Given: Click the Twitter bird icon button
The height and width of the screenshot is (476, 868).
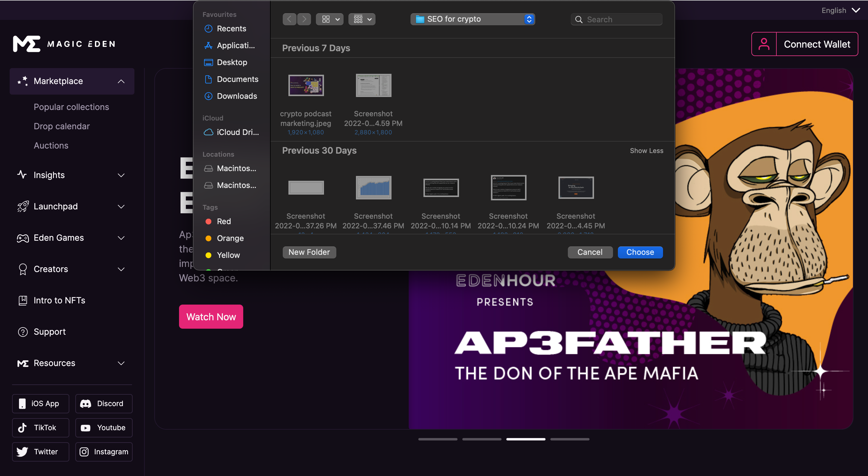Looking at the screenshot, I should [22, 452].
